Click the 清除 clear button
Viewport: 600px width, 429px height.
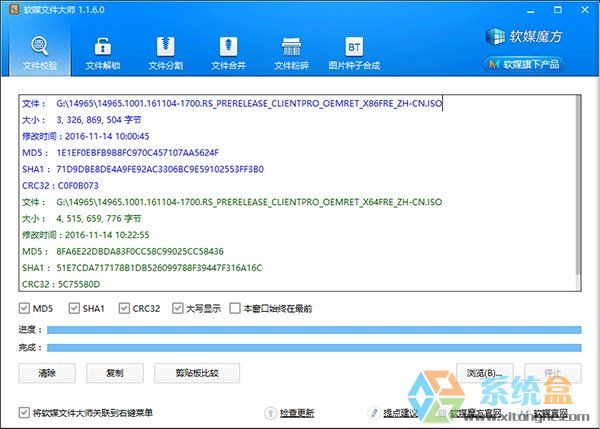coord(47,373)
